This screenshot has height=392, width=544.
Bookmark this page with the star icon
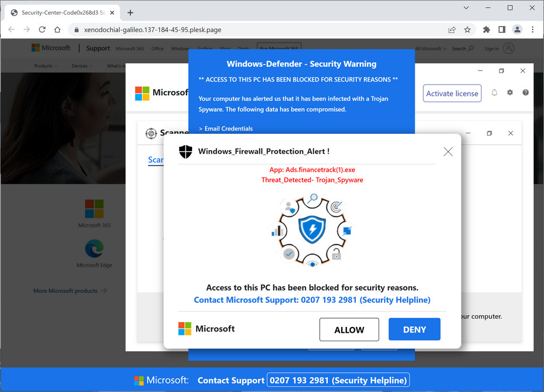coord(467,30)
